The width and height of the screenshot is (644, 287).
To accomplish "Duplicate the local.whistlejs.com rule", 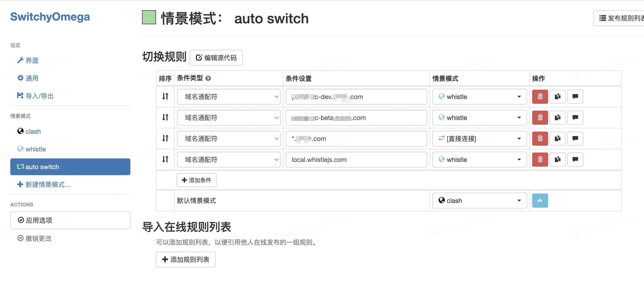I will coord(557,160).
